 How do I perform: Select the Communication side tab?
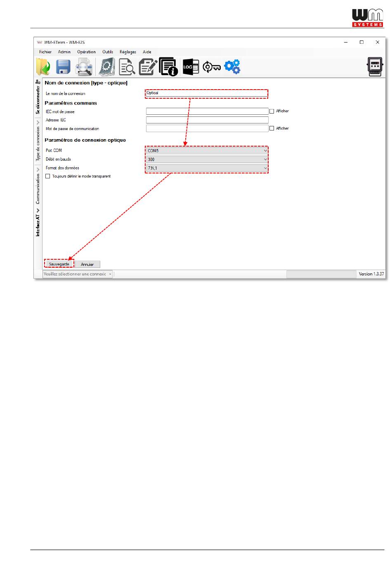point(38,189)
